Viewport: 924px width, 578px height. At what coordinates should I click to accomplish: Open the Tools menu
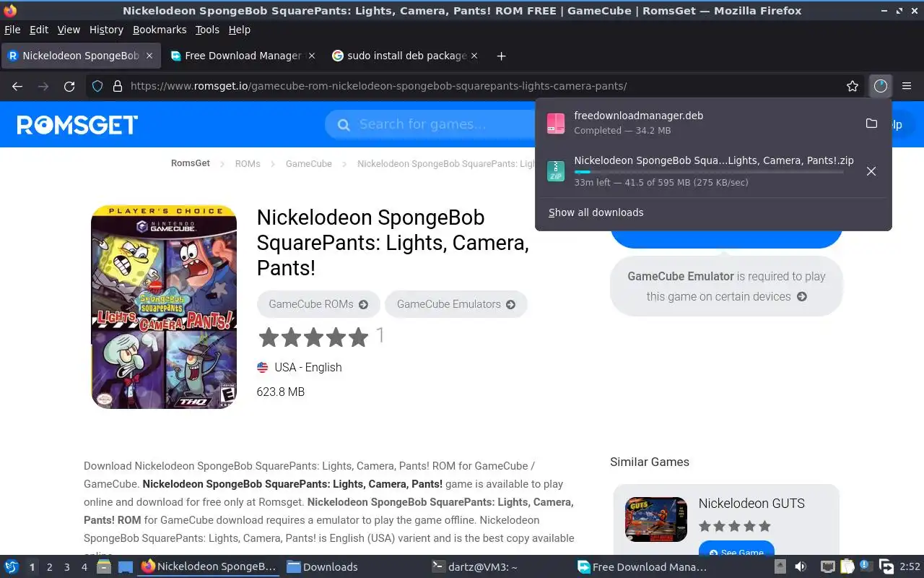click(207, 30)
